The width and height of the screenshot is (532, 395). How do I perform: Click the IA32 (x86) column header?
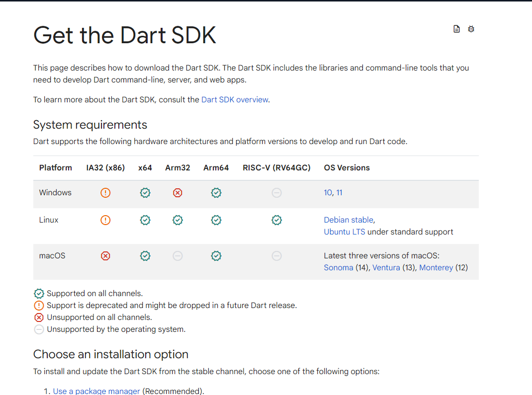105,168
